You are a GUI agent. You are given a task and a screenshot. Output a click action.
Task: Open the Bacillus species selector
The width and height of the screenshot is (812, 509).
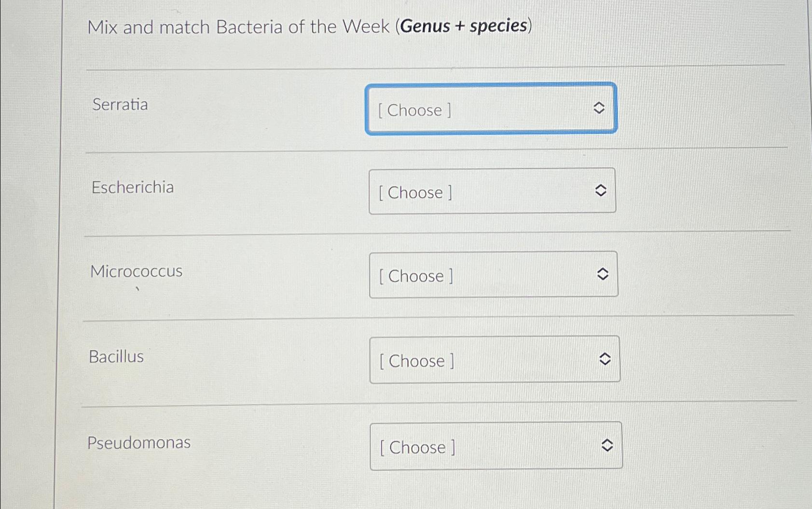pyautogui.click(x=495, y=360)
